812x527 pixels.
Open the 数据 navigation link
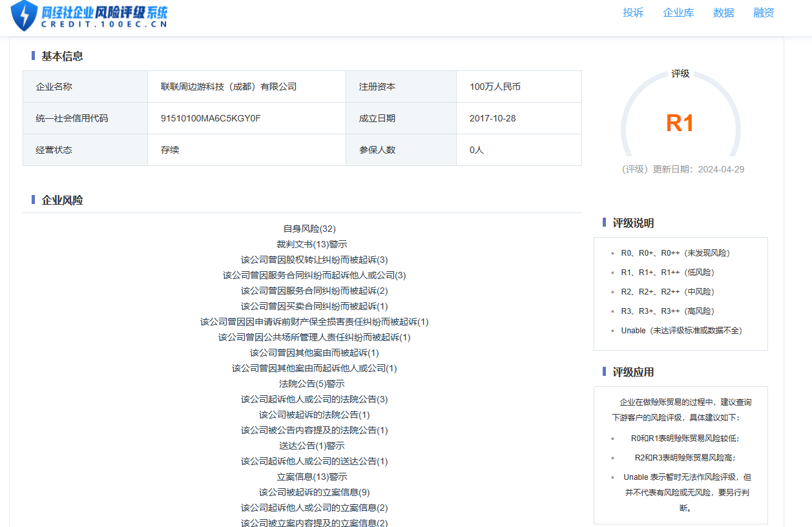point(724,13)
